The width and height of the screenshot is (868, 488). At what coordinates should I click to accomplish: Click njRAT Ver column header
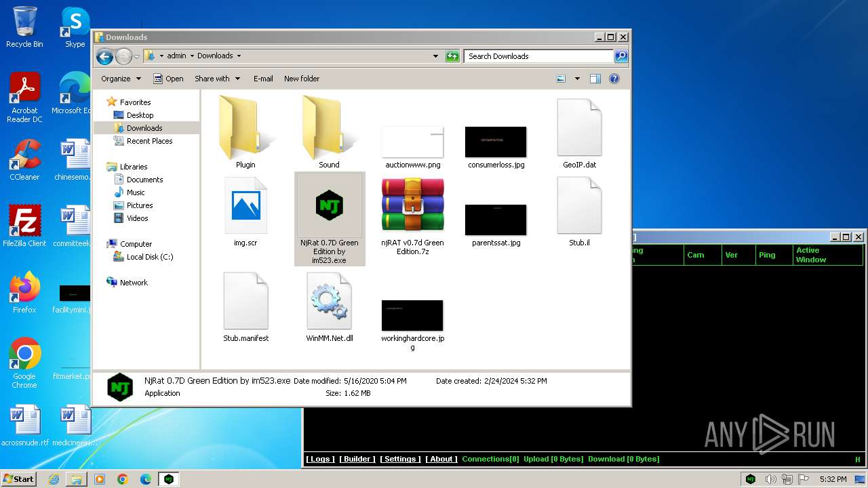[x=738, y=255]
